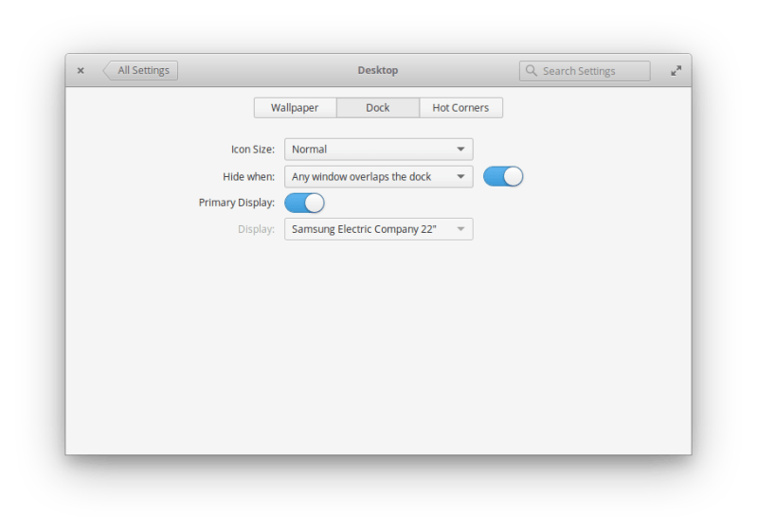Close the Desktop settings window
Screen dimensions: 757x532
(81, 70)
